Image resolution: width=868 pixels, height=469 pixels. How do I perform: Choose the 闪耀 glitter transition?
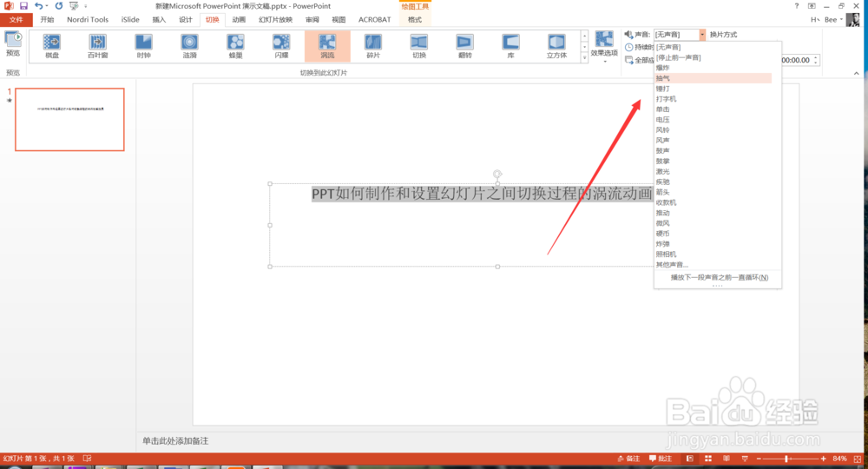(281, 45)
